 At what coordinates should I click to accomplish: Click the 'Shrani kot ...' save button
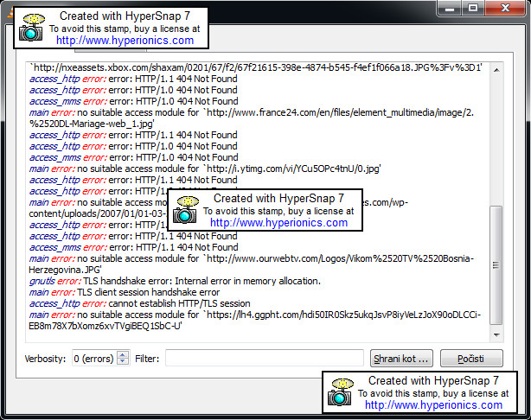pos(401,358)
